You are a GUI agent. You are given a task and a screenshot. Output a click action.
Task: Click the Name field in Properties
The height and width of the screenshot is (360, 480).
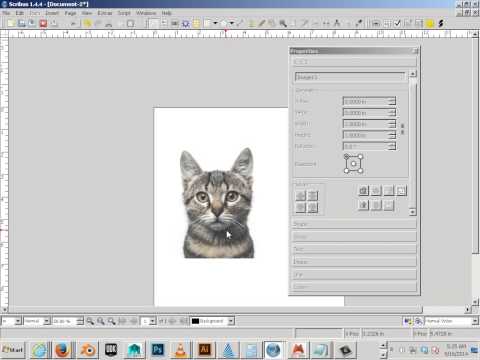tap(350, 77)
